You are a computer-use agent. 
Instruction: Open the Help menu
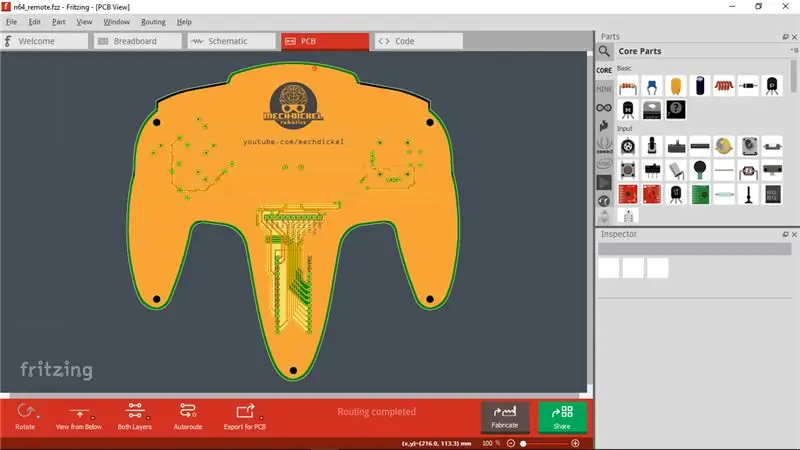[x=184, y=22]
